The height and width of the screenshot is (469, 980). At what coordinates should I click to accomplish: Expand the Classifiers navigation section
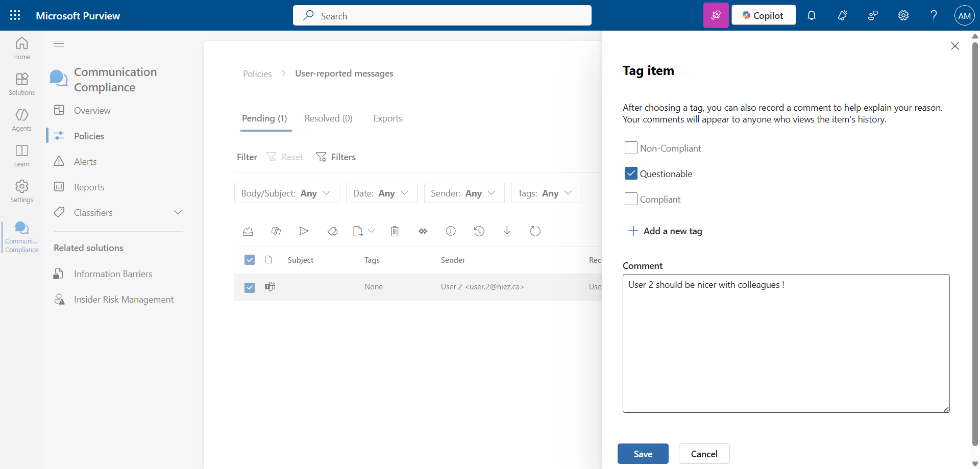(178, 212)
